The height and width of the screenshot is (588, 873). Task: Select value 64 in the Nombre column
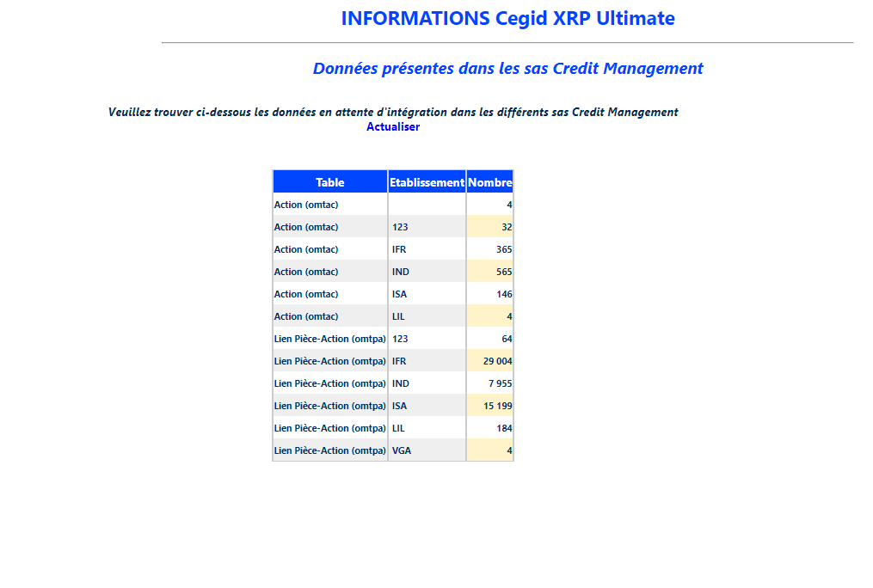coord(490,339)
